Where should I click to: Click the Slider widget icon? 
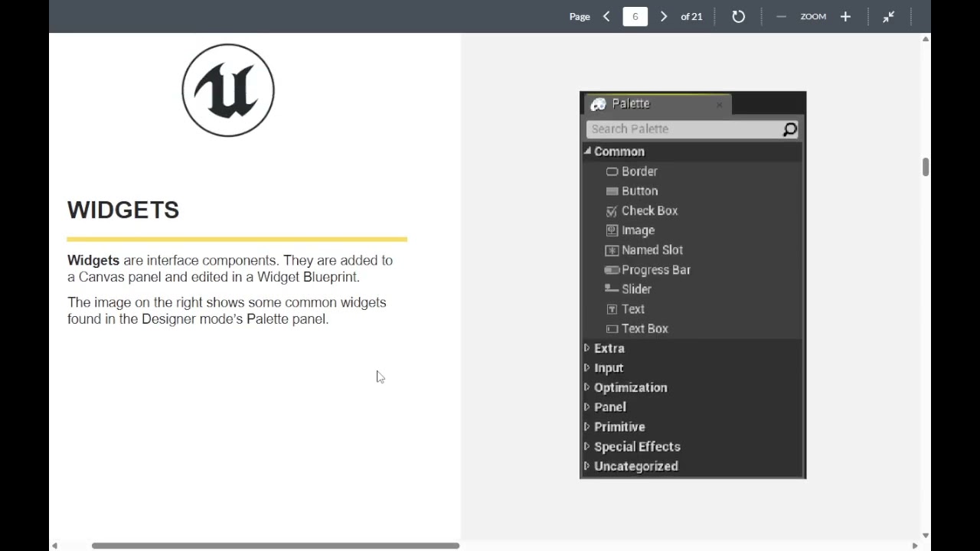coord(612,289)
